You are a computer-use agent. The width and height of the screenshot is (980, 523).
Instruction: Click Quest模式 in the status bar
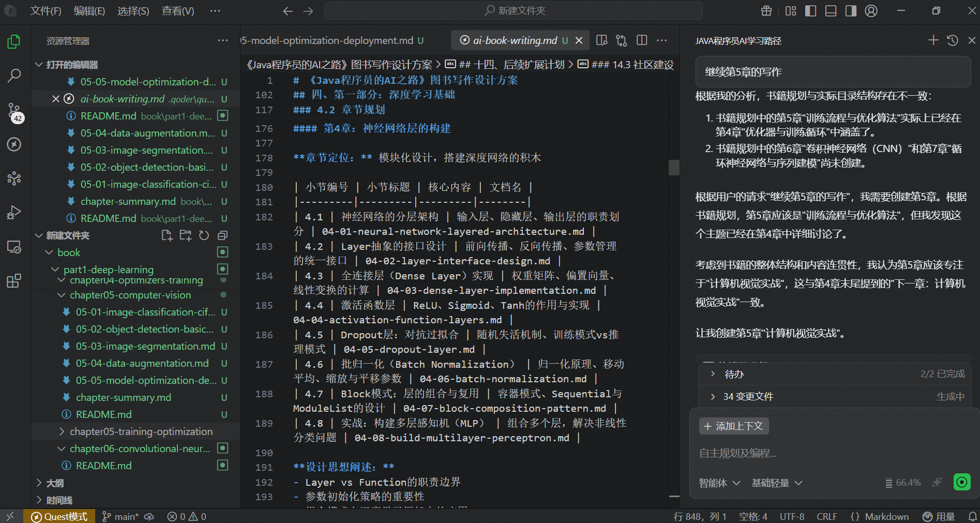[59, 516]
